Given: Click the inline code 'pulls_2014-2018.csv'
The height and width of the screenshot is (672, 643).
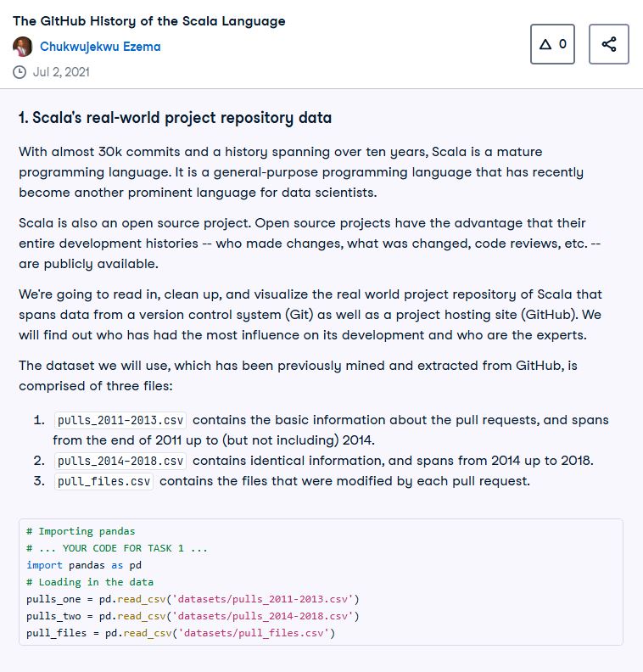Looking at the screenshot, I should coord(120,461).
